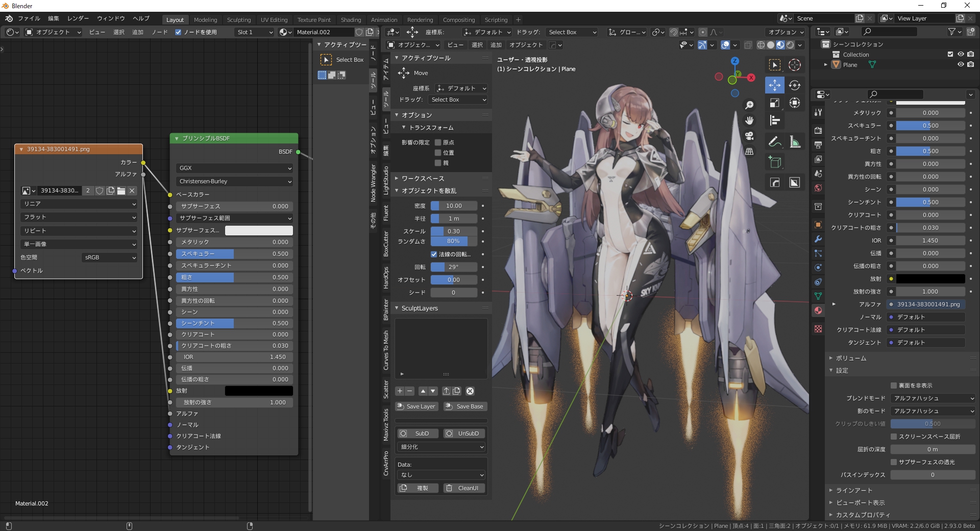Screen dimensions: 980x531
Task: Toggle camera view in the viewport
Action: click(x=749, y=136)
